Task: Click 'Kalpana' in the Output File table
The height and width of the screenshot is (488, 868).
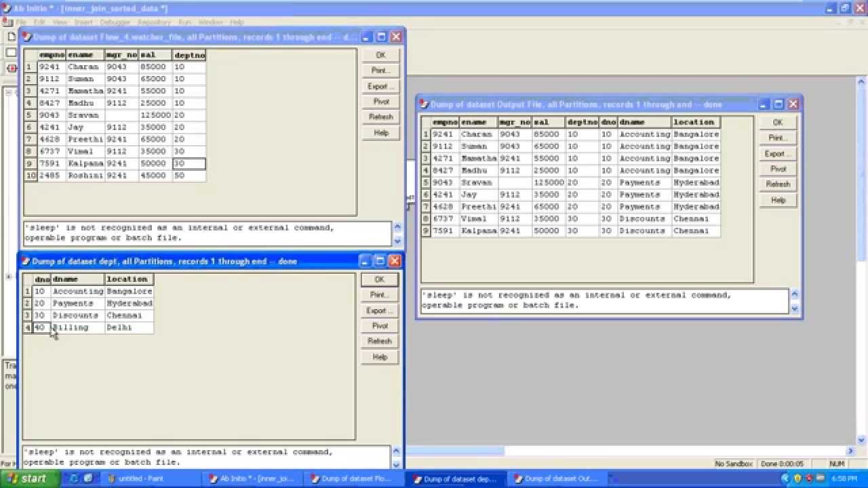Action: [x=479, y=231]
